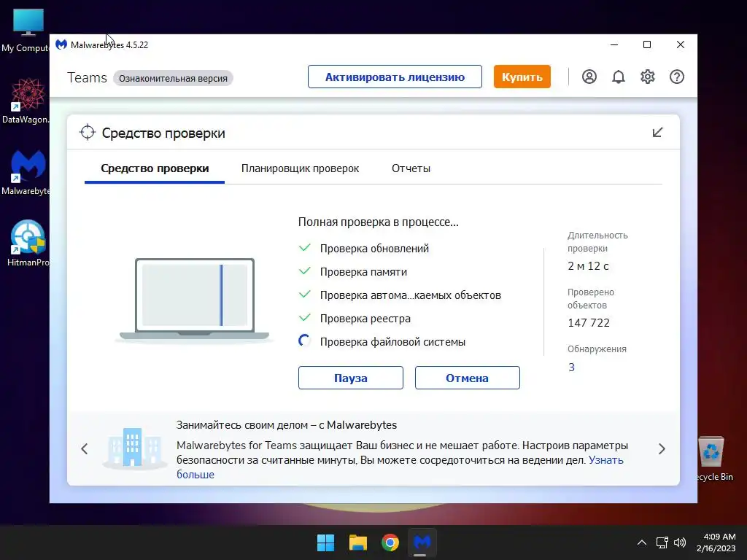The image size is (747, 560).
Task: Click Полная проверка в процессе heading
Action: click(379, 222)
